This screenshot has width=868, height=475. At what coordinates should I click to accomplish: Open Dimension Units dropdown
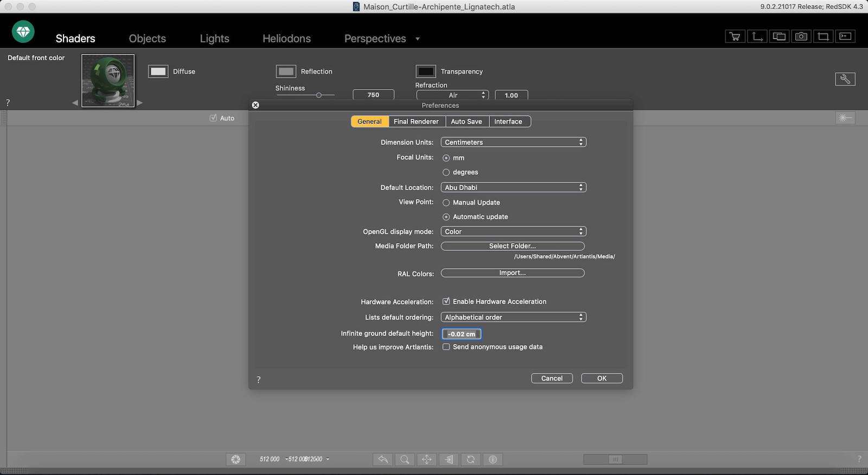pos(513,142)
